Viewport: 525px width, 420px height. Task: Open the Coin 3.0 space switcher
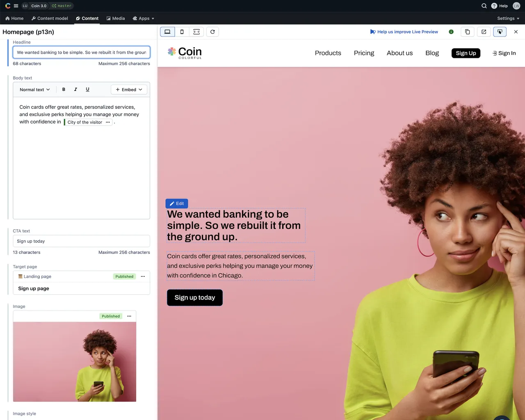pyautogui.click(x=39, y=6)
